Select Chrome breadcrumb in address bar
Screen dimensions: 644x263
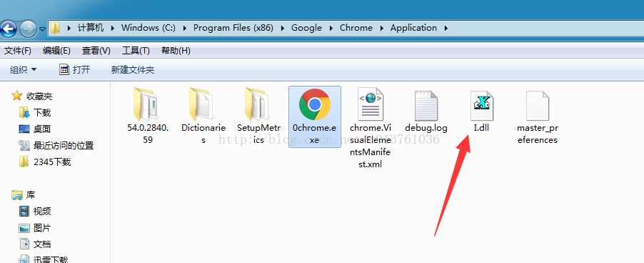[x=356, y=28]
